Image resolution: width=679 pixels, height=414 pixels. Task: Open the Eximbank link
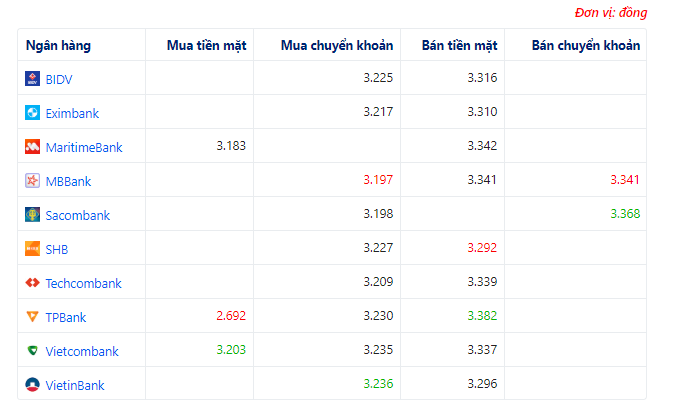[x=72, y=113]
